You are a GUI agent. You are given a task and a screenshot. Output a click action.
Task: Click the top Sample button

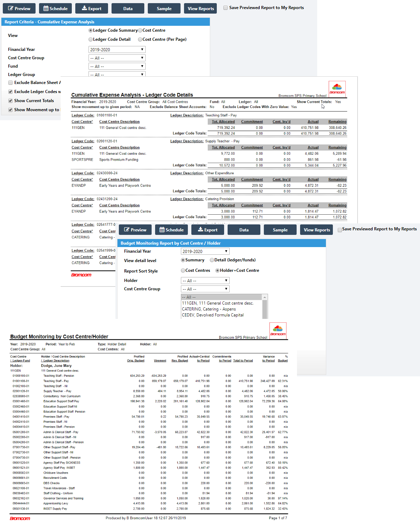[164, 8]
